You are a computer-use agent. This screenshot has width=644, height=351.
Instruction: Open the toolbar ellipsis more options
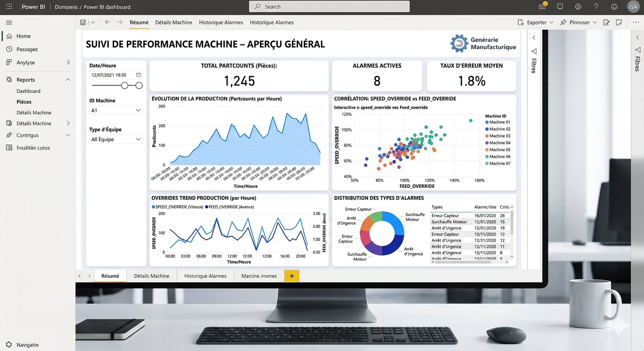636,22
